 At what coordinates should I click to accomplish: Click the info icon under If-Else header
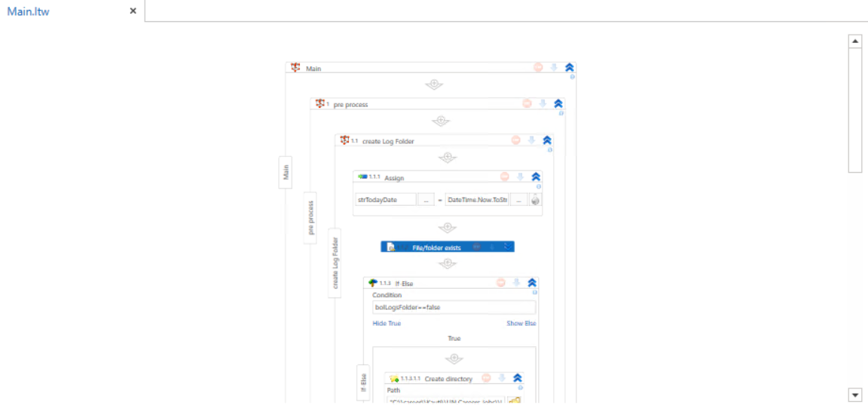click(535, 293)
